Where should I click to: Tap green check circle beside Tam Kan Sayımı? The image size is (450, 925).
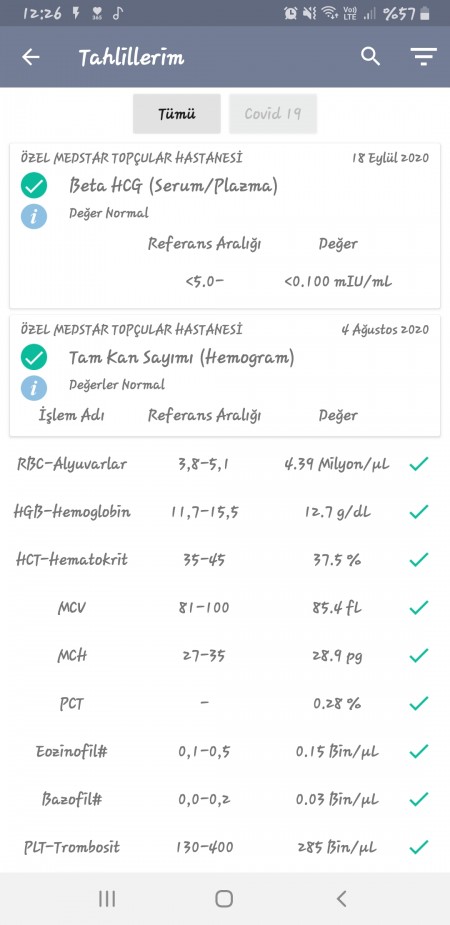tap(34, 357)
